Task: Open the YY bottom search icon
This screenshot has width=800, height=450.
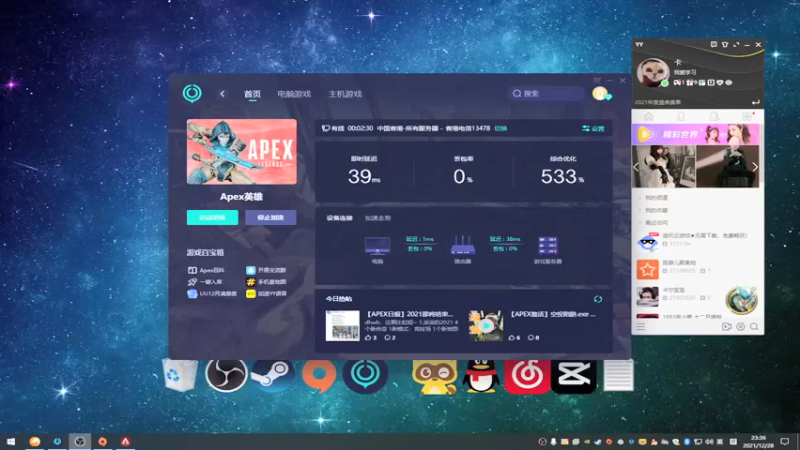Action: pos(754,327)
